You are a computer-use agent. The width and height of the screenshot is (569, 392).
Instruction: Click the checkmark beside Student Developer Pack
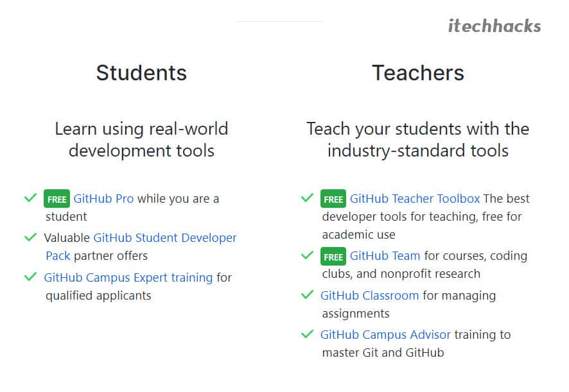tap(30, 237)
